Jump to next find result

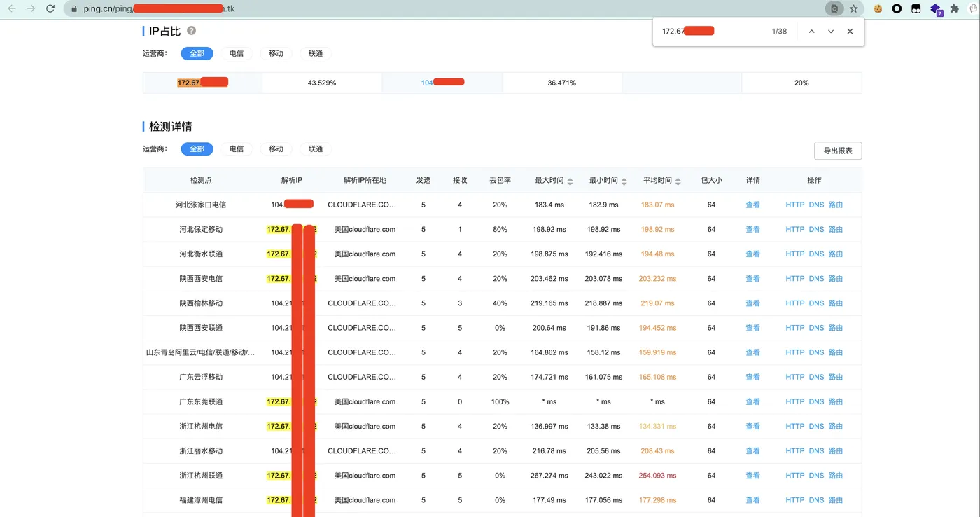[831, 32]
